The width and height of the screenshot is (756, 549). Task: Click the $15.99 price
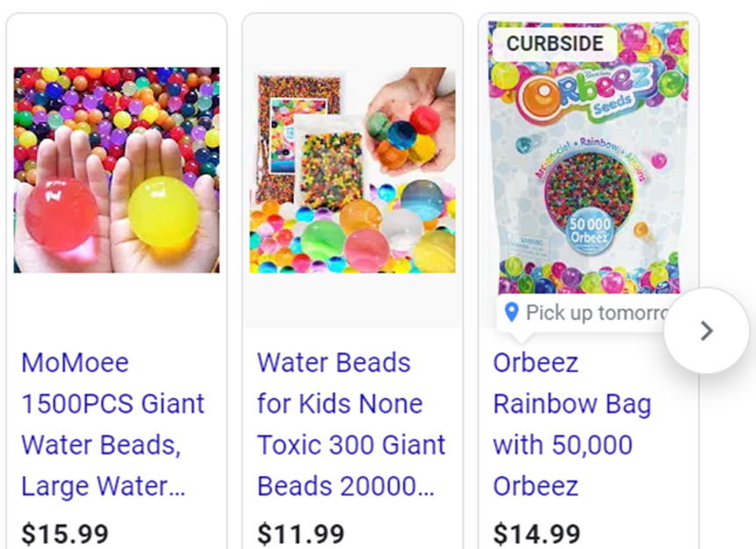coord(65,534)
